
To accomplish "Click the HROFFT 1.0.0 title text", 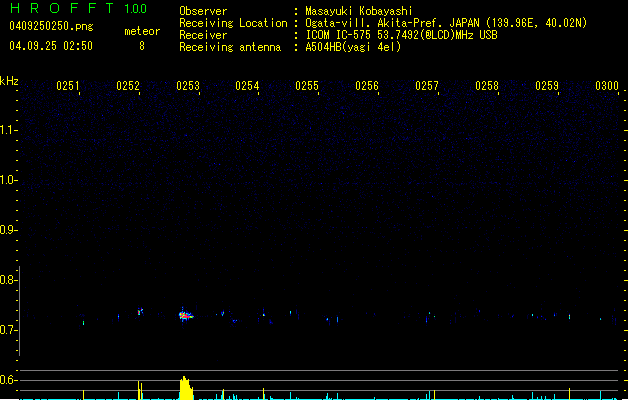I will click(78, 8).
